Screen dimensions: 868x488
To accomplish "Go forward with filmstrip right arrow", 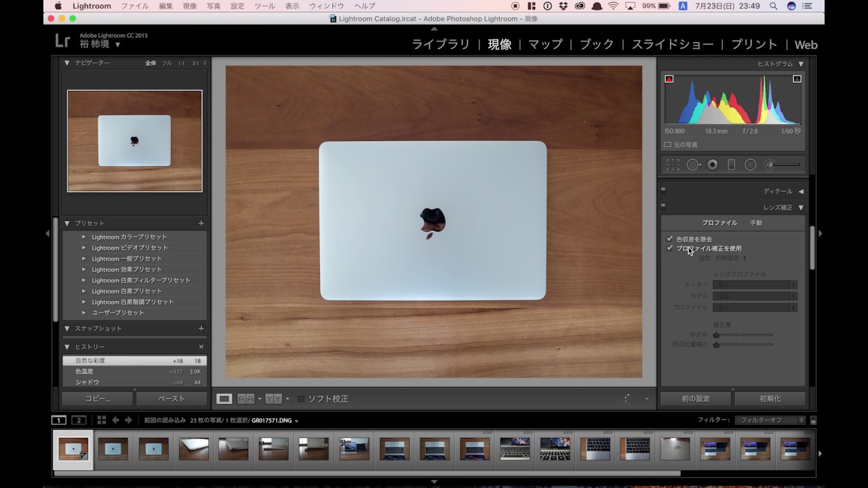I will click(x=128, y=420).
